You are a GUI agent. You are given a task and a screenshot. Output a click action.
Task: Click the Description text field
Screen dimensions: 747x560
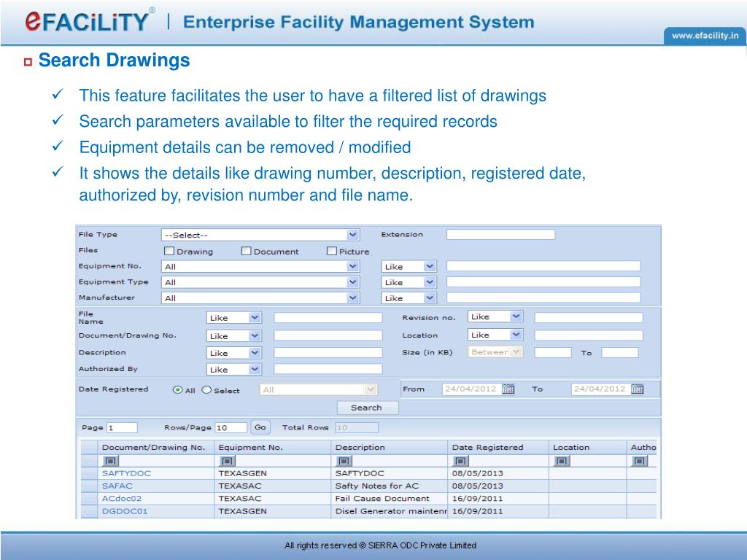[x=328, y=352]
